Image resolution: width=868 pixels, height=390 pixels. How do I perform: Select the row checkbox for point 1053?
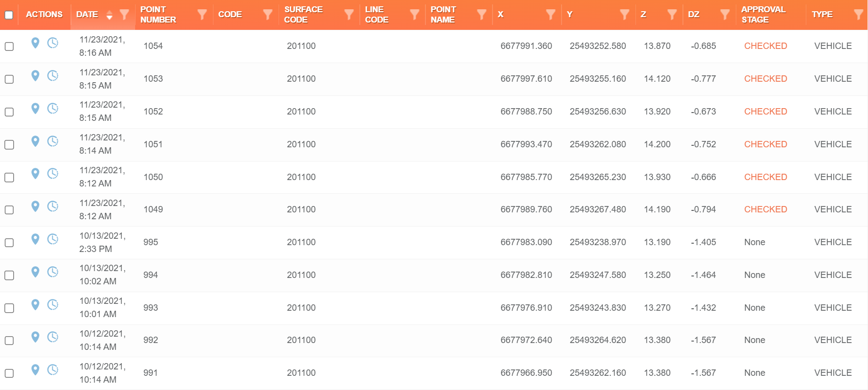[x=9, y=79]
